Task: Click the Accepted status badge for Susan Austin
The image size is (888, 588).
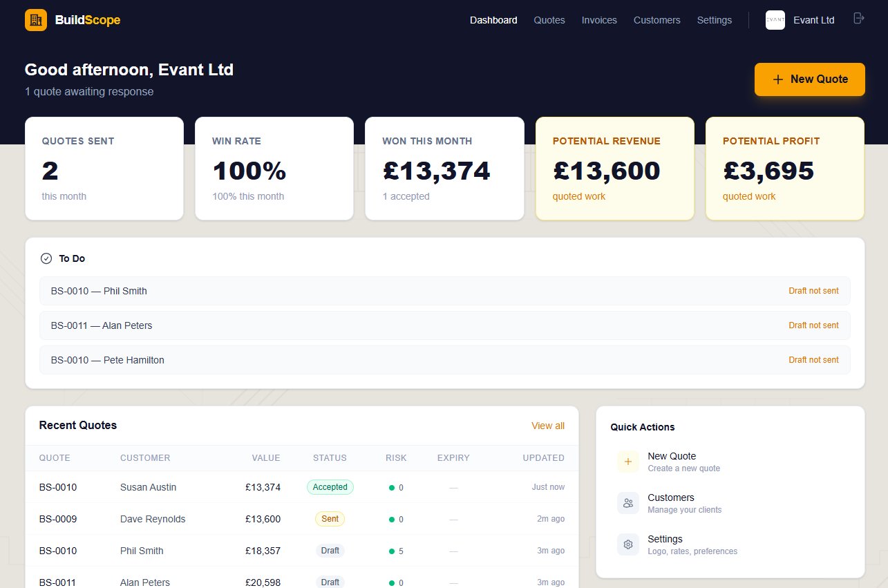Action: coord(330,487)
